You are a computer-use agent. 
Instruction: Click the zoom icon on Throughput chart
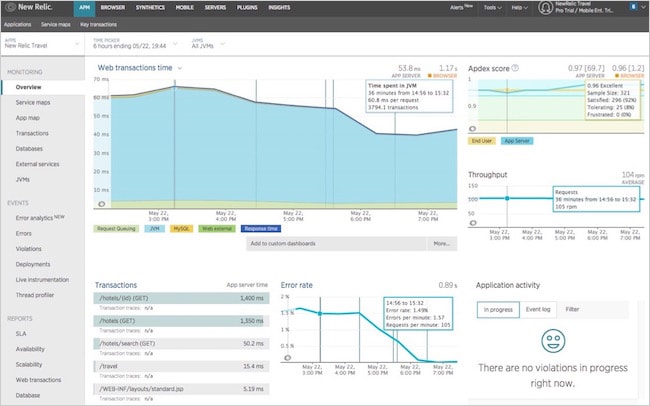click(x=472, y=223)
